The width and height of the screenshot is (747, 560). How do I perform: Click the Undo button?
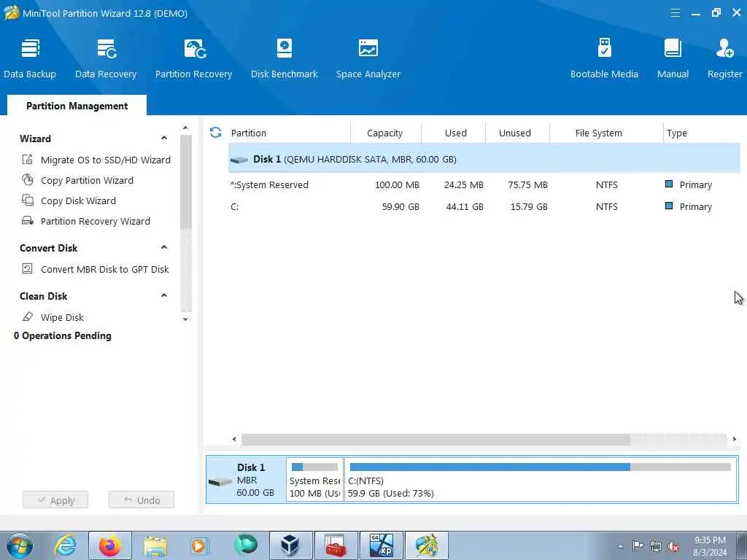142,500
